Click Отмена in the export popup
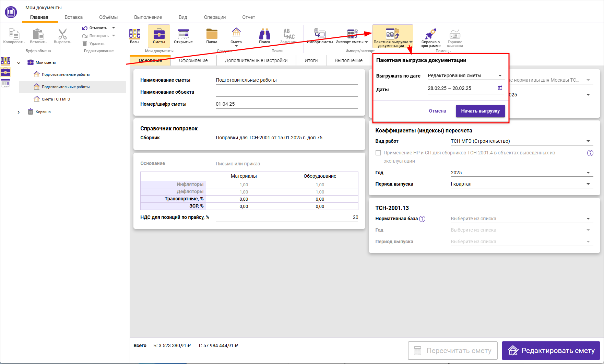This screenshot has height=364, width=604. [437, 111]
